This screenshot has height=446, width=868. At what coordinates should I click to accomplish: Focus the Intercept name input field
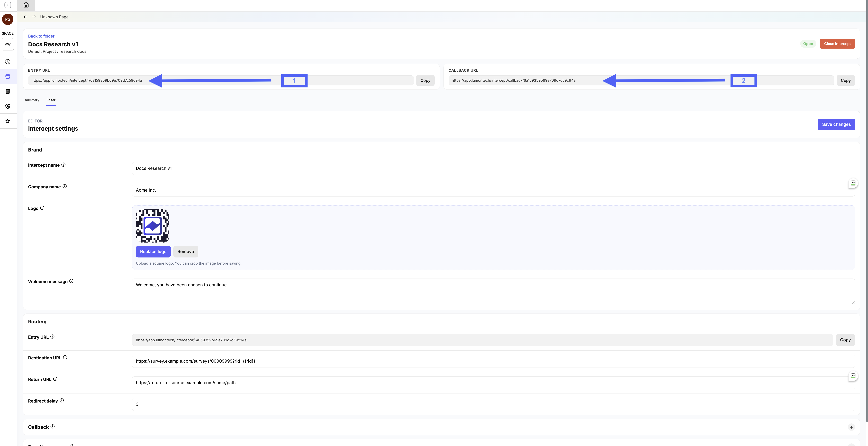point(493,168)
